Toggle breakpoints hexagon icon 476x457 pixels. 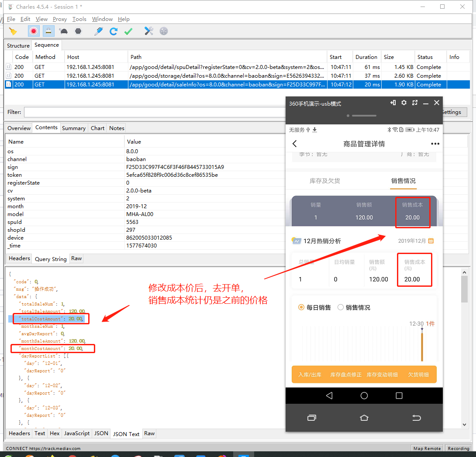[x=78, y=31]
